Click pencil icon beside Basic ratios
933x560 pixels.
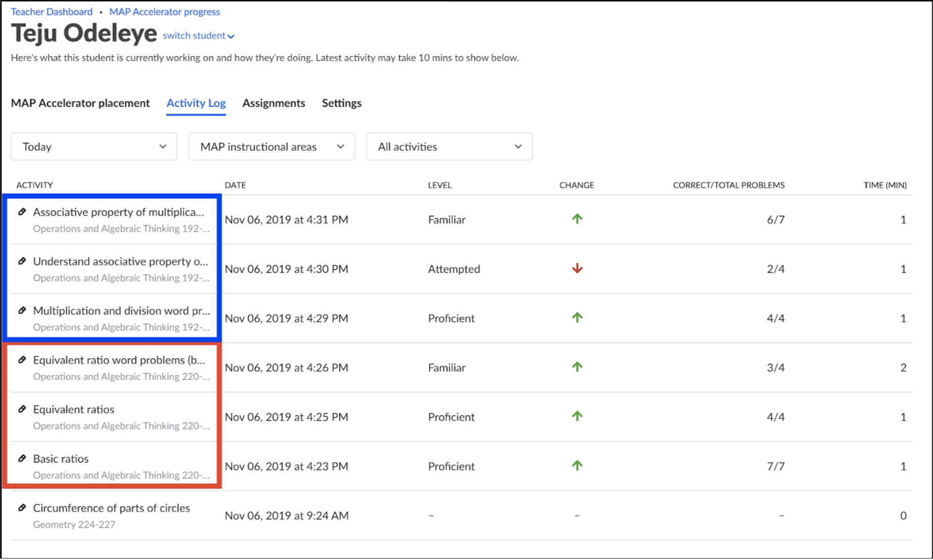tap(22, 458)
